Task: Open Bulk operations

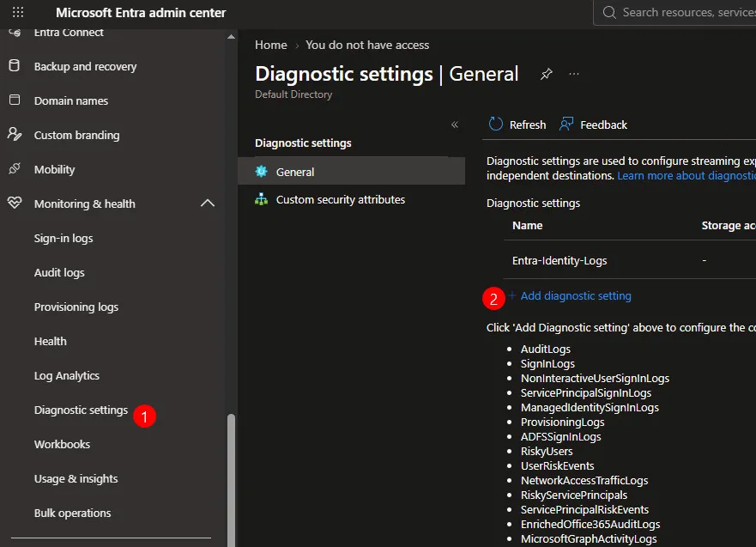Action: pyautogui.click(x=72, y=513)
